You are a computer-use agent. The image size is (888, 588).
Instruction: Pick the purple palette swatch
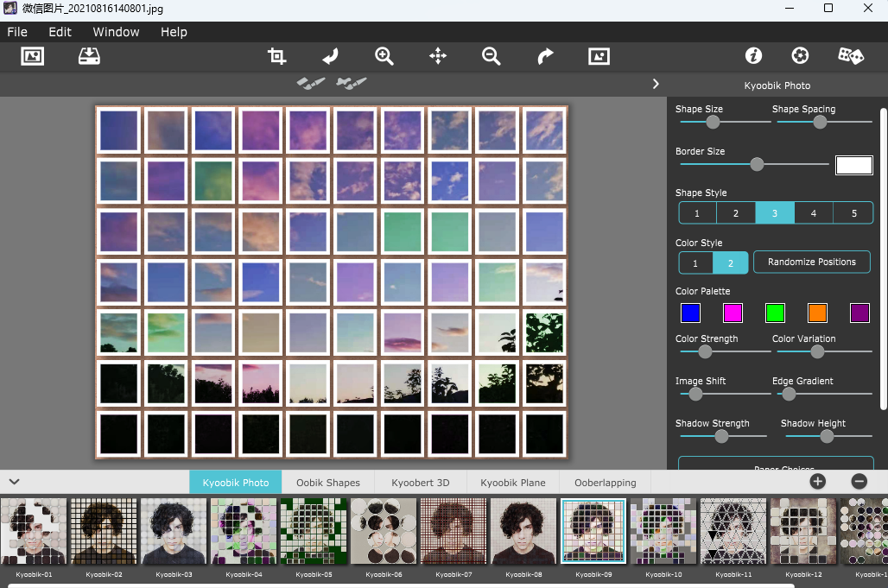859,313
